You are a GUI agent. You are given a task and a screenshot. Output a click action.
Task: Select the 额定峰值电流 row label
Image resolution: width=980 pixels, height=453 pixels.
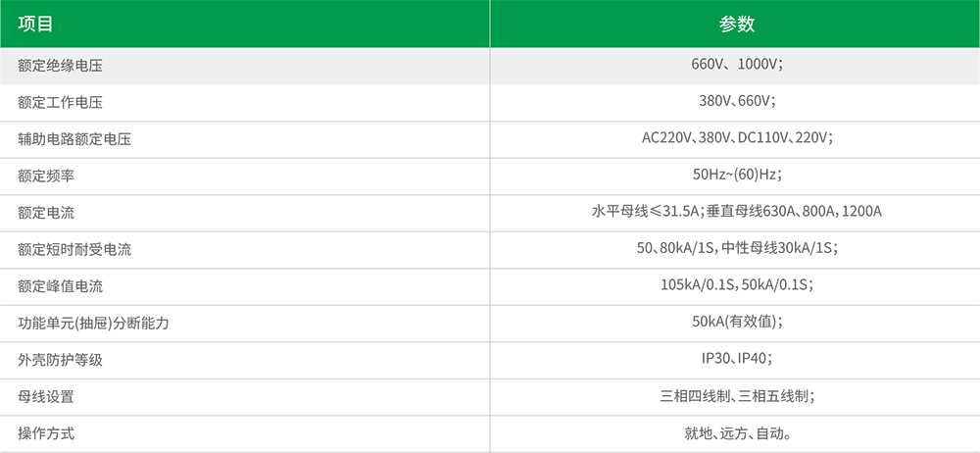(61, 286)
